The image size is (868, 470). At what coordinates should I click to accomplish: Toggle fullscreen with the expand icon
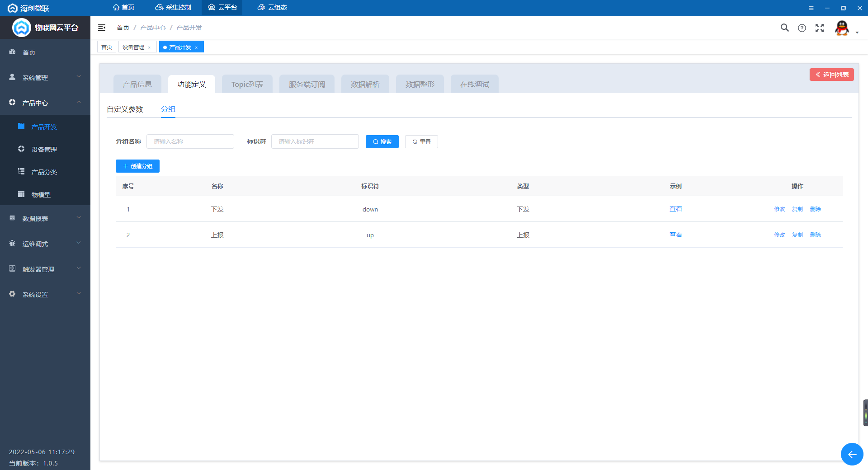(x=820, y=28)
